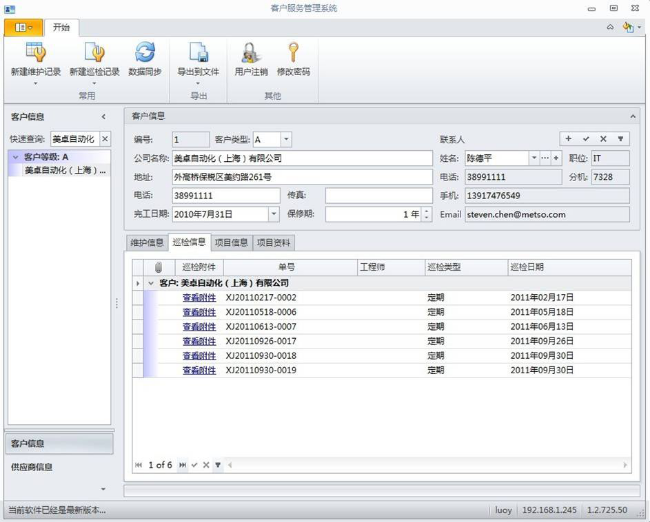This screenshot has height=522, width=650.
Task: Click the paperclip attachment column header
Action: click(x=158, y=267)
